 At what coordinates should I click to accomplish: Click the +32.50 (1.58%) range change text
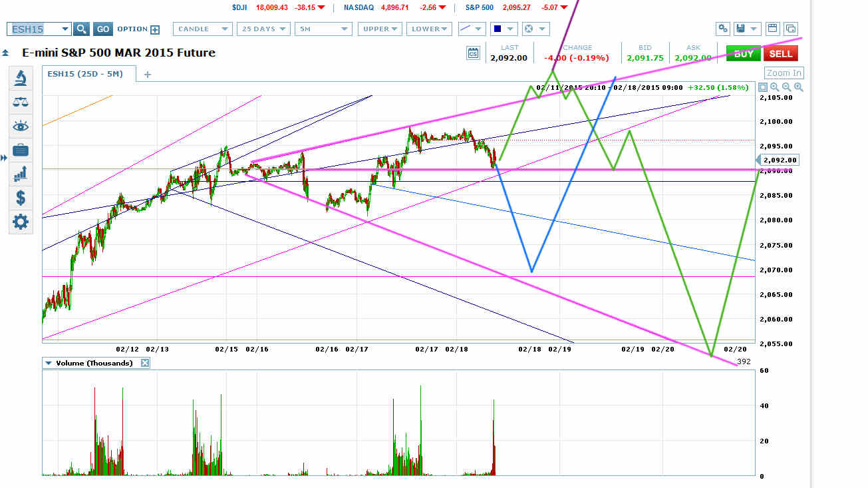pos(718,87)
